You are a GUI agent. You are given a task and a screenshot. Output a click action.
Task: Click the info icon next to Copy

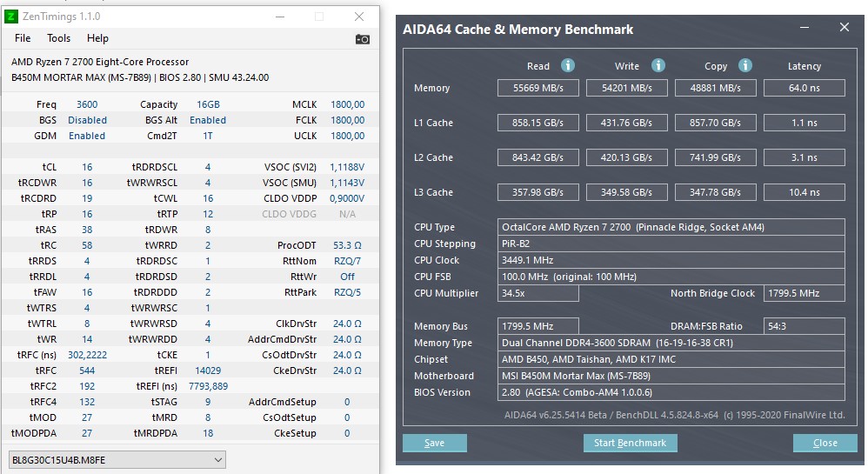pos(745,65)
